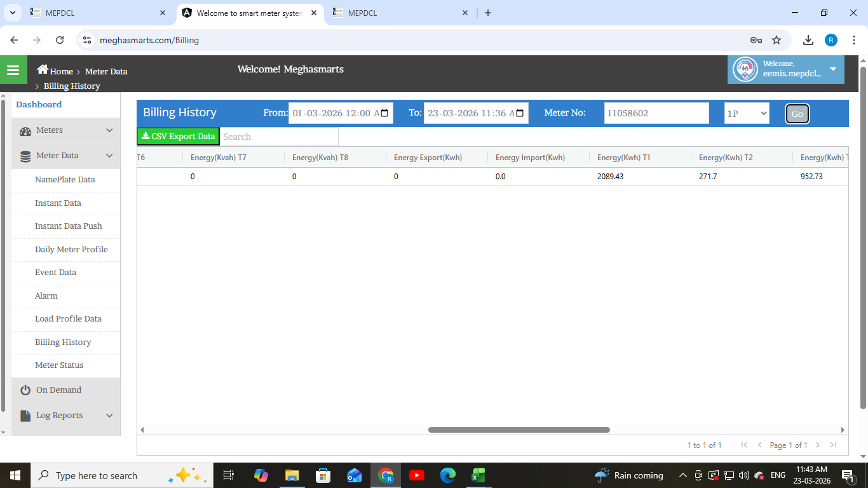
Task: Click the horizontal scrollbar left arrow
Action: [x=142, y=430]
